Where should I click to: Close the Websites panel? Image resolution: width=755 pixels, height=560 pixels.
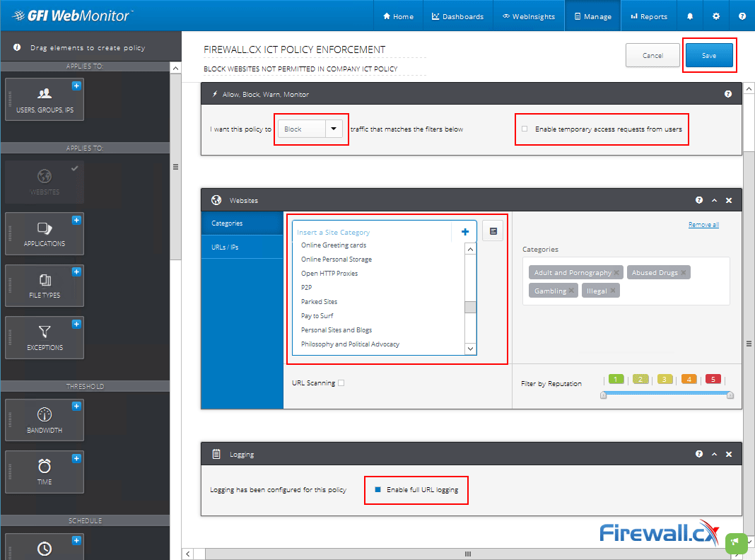coord(729,200)
